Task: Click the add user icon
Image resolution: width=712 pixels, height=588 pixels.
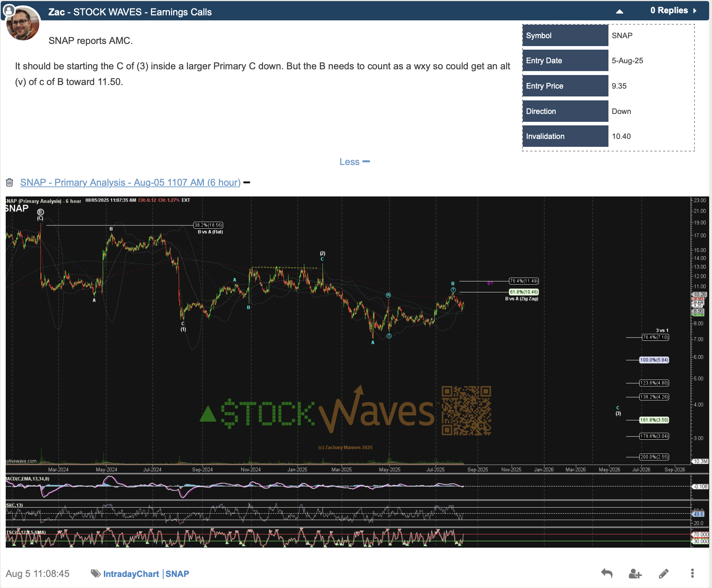Action: [x=635, y=573]
